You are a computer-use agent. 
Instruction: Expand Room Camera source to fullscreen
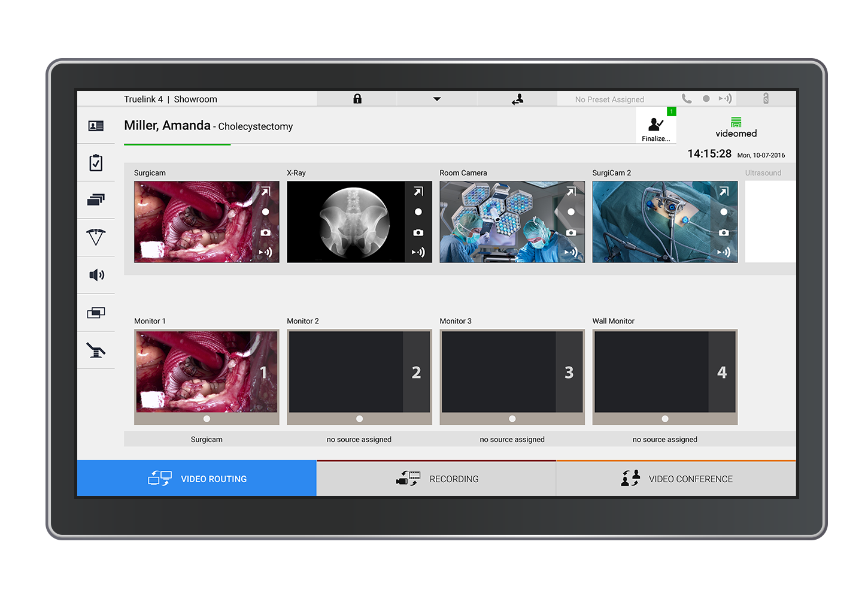(571, 192)
